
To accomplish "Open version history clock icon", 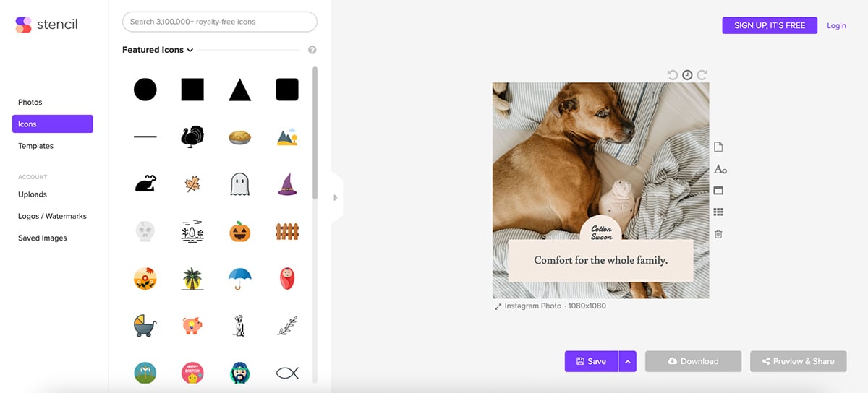I will click(x=687, y=75).
